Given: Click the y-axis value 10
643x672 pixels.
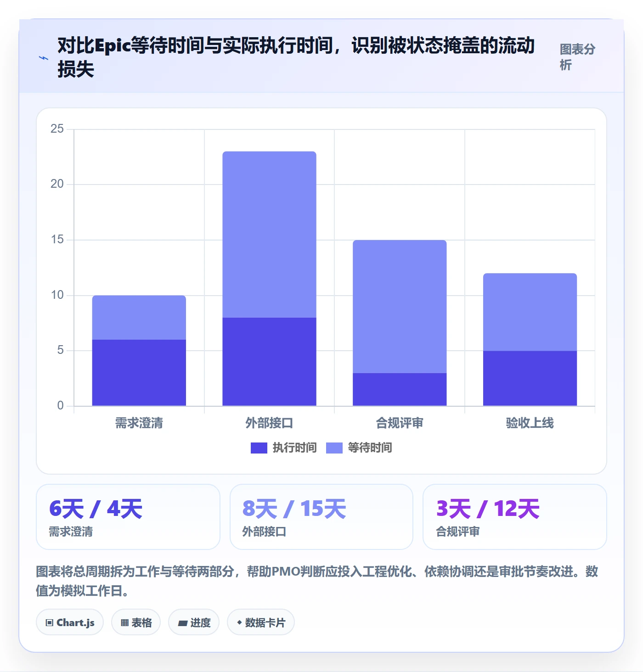Looking at the screenshot, I should point(57,295).
